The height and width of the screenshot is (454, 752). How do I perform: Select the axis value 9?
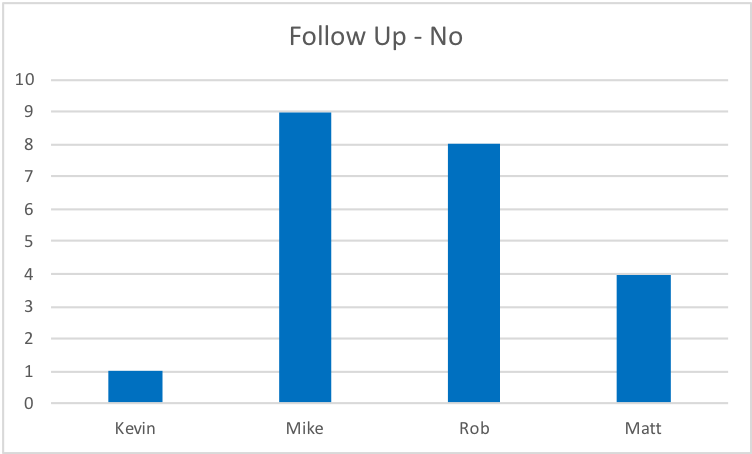coord(31,112)
